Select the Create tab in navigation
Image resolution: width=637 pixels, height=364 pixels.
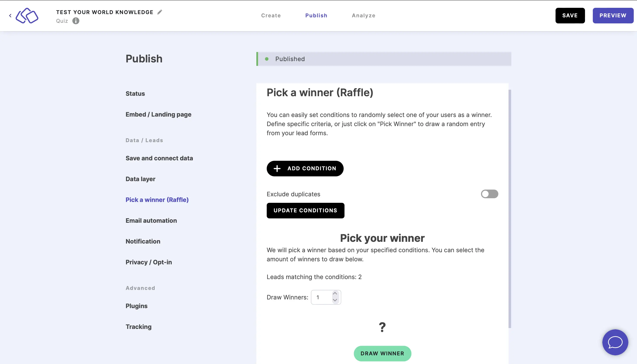[271, 15]
